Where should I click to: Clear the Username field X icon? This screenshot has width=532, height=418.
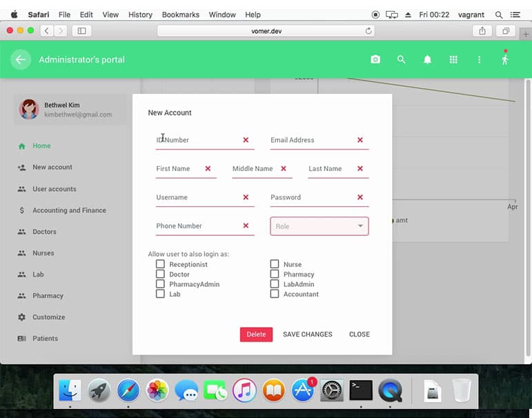246,197
